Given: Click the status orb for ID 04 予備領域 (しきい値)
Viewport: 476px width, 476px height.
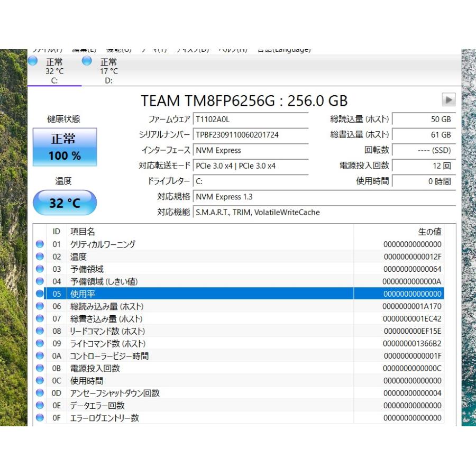Looking at the screenshot, I should (x=40, y=281).
